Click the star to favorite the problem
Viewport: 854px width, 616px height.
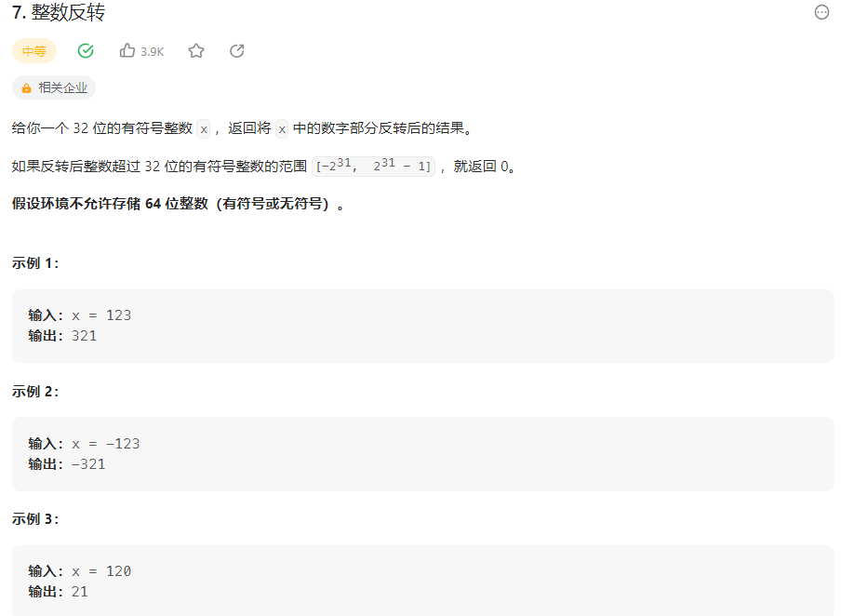(x=196, y=51)
